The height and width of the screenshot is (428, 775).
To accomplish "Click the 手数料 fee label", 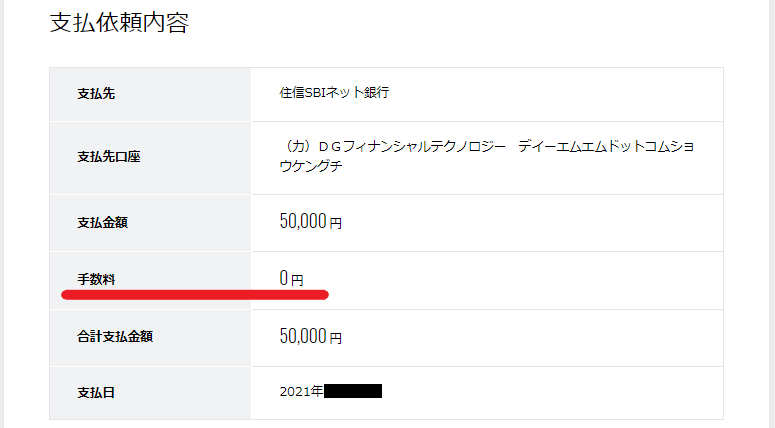I will tap(96, 279).
